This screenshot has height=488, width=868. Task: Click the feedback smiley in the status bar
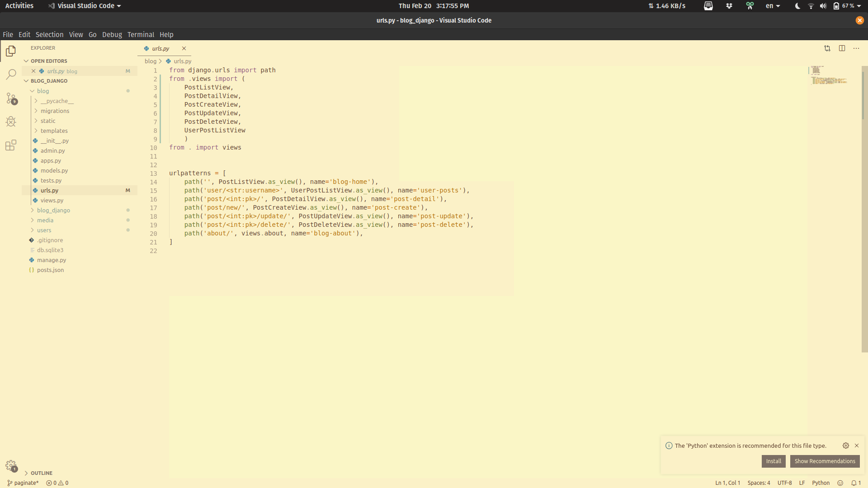[x=839, y=483]
